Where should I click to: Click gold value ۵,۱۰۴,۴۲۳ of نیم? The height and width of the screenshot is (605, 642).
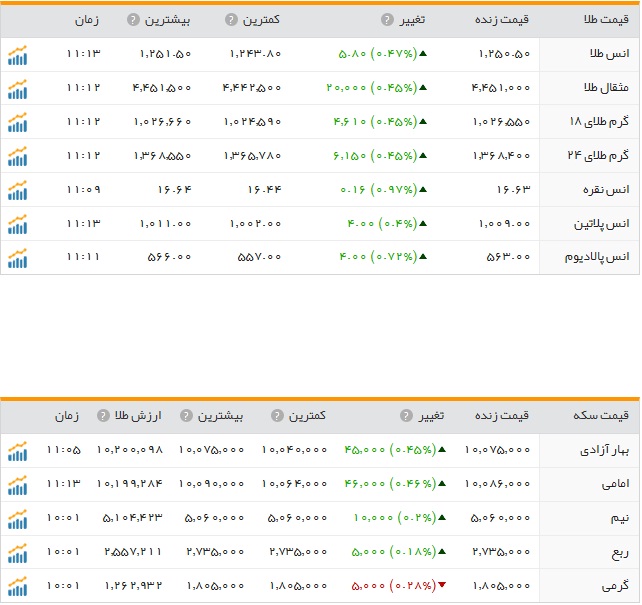tap(133, 518)
